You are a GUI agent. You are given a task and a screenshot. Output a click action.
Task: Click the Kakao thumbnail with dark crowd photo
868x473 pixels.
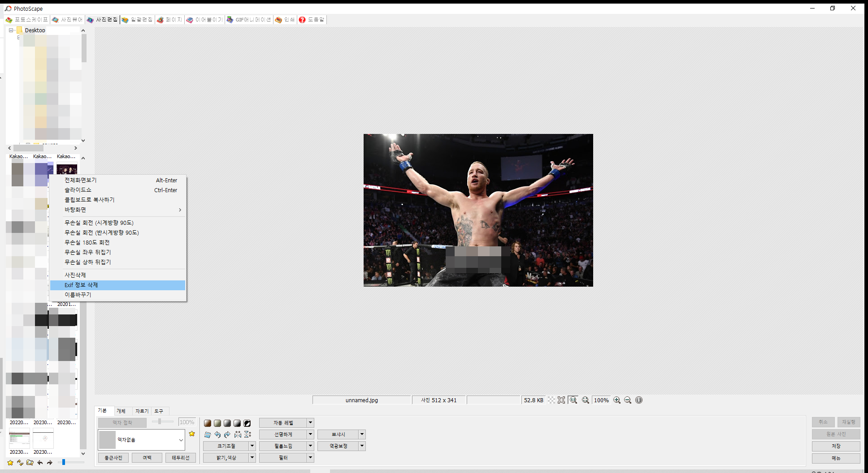(67, 169)
